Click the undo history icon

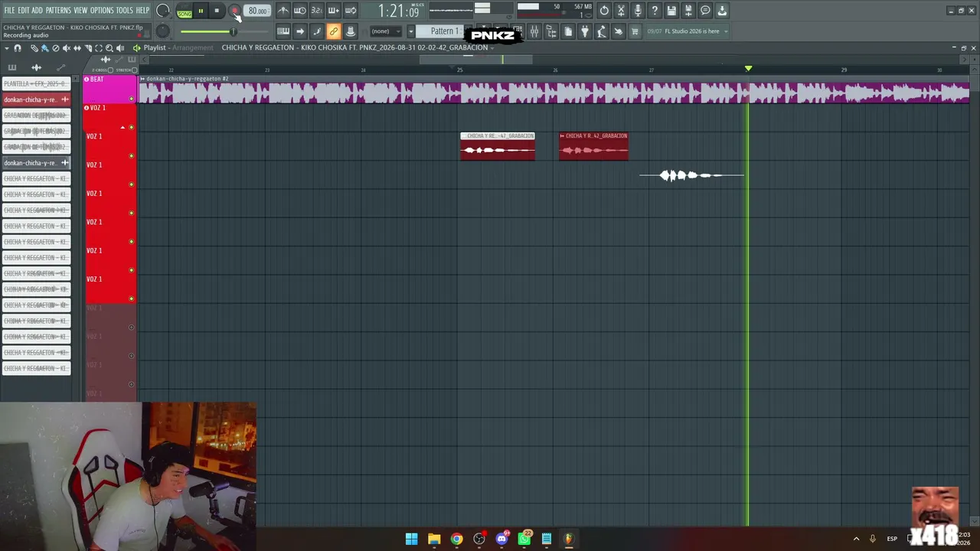(x=604, y=11)
